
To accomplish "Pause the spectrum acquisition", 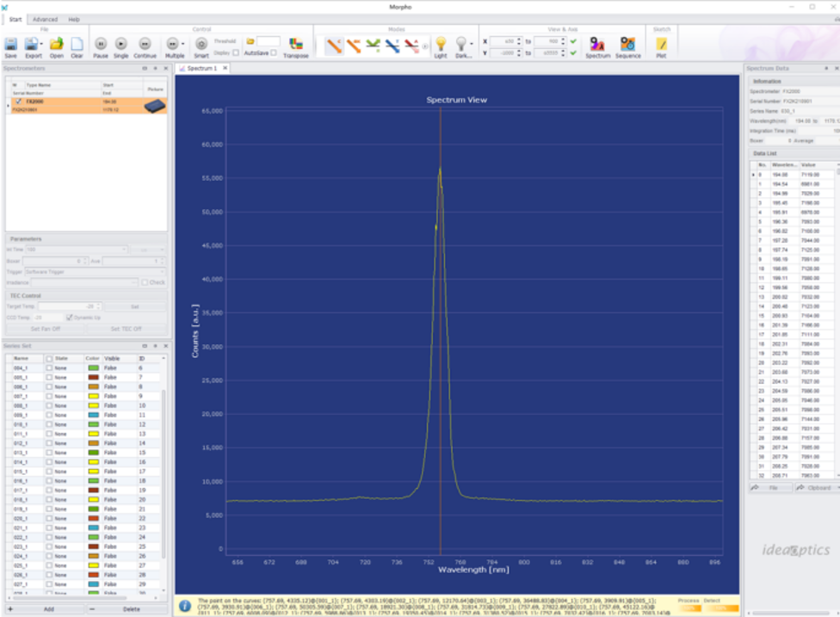I will pos(101,45).
